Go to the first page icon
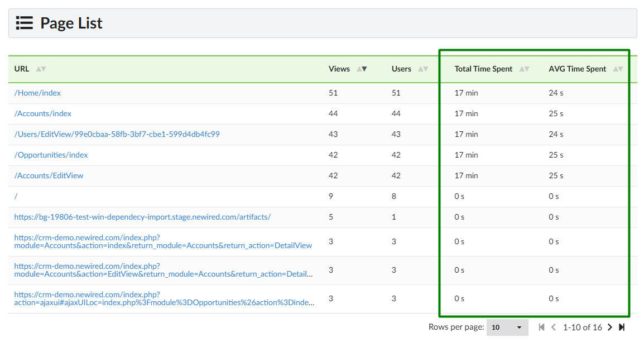 pyautogui.click(x=541, y=327)
